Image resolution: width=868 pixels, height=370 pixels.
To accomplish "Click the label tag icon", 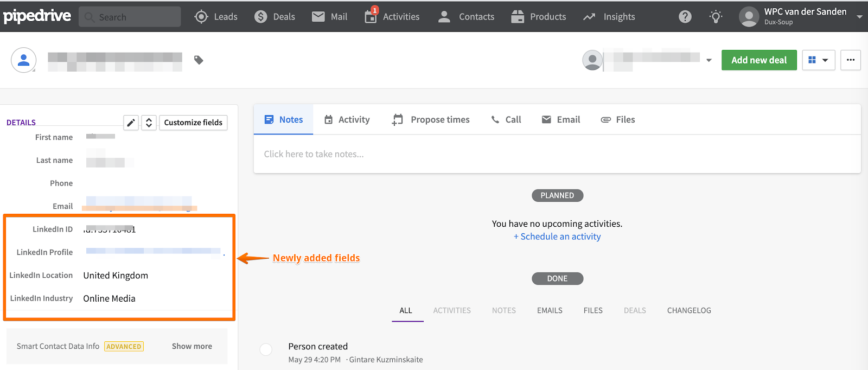I will [199, 60].
